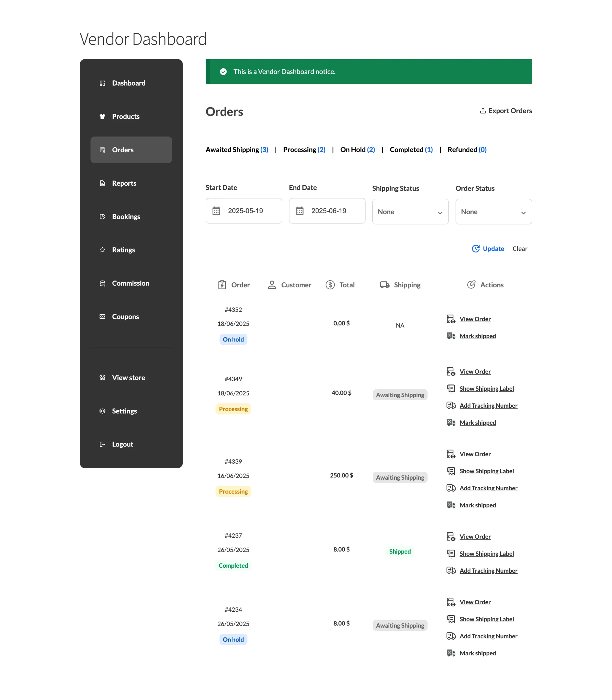The height and width of the screenshot is (700, 612).
Task: Filter by Awaited Shipping (3) tab
Action: (237, 150)
